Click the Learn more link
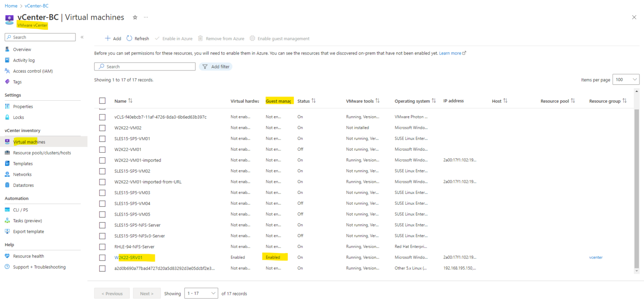 tap(450, 53)
